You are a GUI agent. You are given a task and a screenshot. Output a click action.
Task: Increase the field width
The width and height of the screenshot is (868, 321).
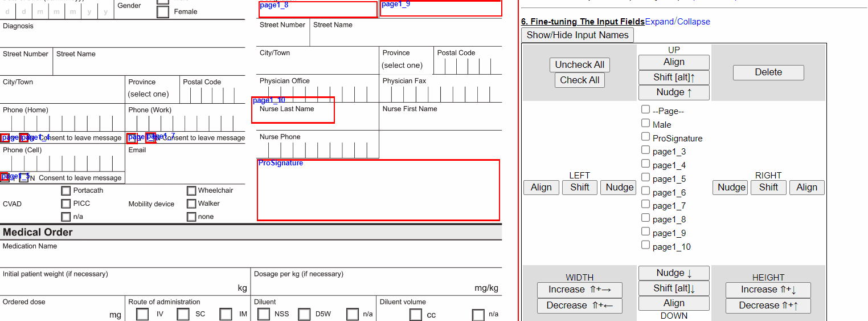[x=579, y=290]
